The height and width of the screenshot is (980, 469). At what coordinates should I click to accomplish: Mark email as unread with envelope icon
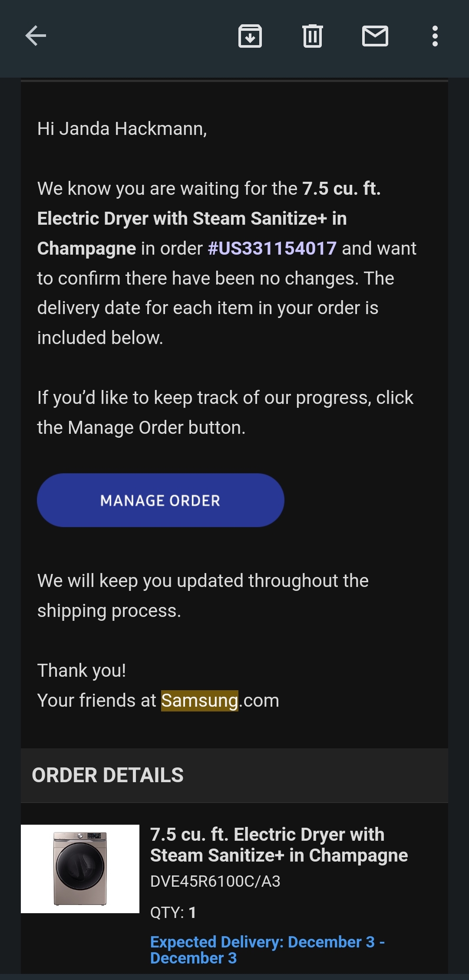pos(375,36)
